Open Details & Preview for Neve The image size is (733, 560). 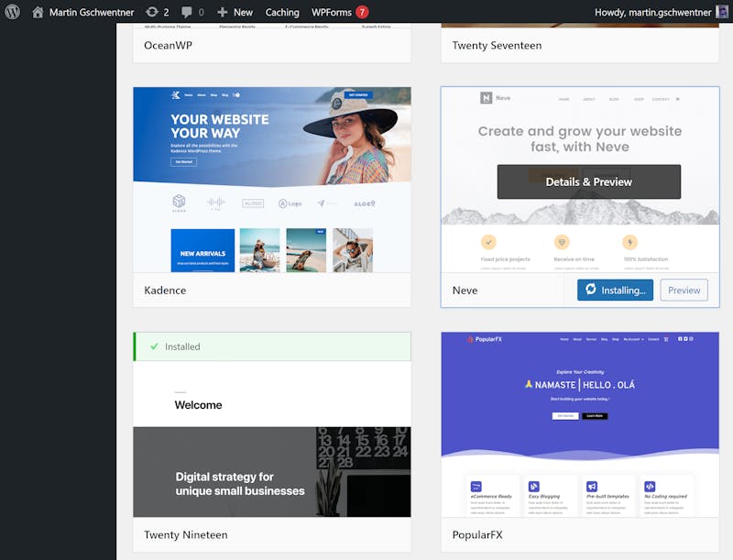588,181
